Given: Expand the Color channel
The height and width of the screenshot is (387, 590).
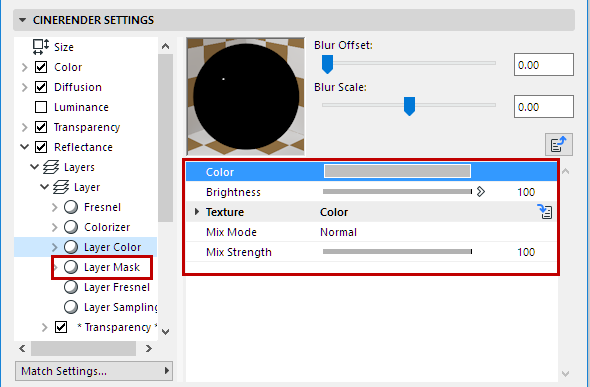Looking at the screenshot, I should [x=25, y=67].
